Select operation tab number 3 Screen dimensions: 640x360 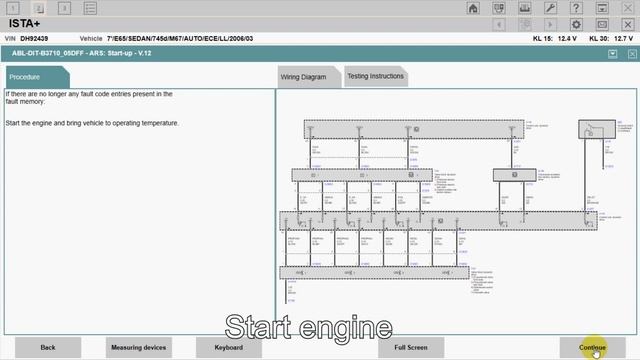[x=64, y=8]
